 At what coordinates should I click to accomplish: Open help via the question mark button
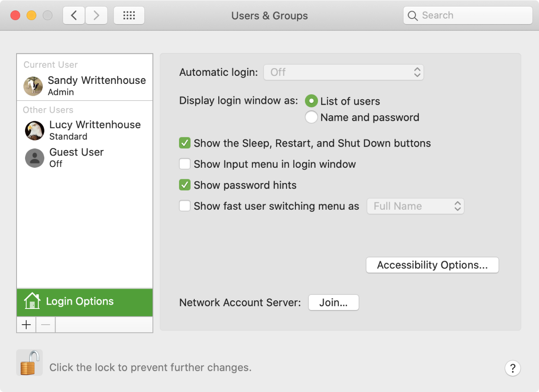[513, 368]
